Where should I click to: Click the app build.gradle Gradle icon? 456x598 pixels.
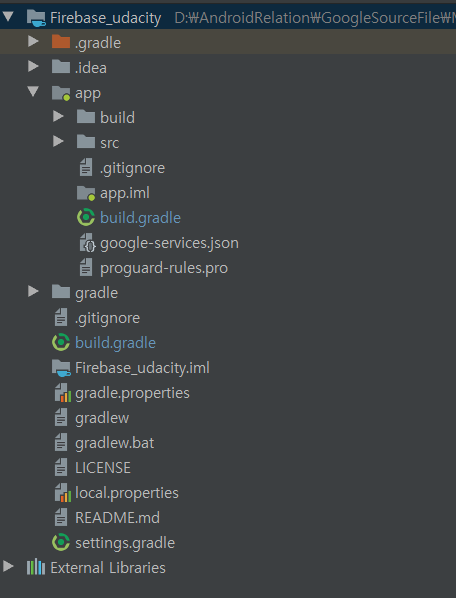coord(86,217)
